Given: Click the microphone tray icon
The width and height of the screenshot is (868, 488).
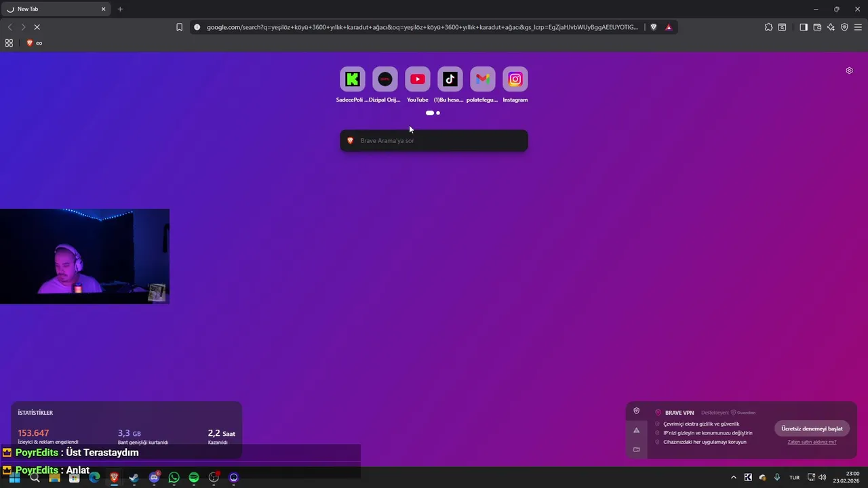Looking at the screenshot, I should tap(777, 477).
